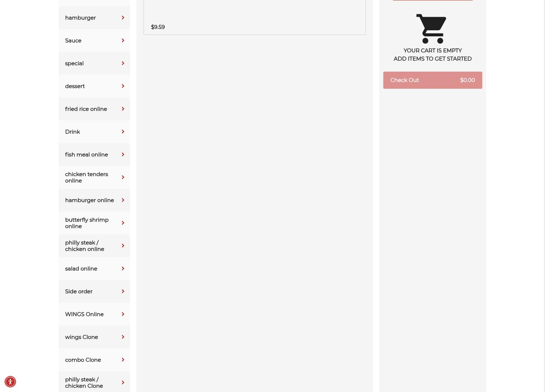Image resolution: width=545 pixels, height=392 pixels.
Task: Click the chevron next to combo Clone
Action: tap(123, 360)
